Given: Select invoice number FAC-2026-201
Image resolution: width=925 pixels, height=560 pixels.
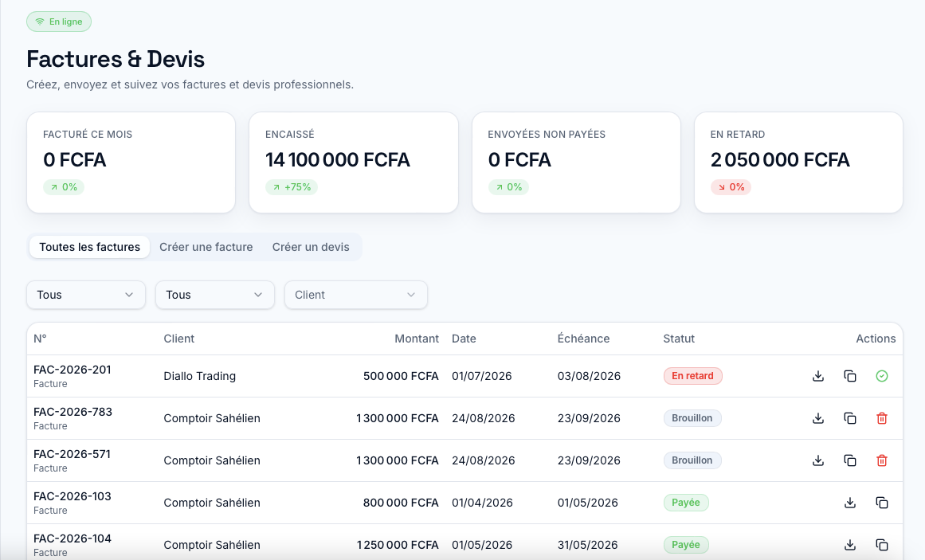Looking at the screenshot, I should click(x=73, y=370).
